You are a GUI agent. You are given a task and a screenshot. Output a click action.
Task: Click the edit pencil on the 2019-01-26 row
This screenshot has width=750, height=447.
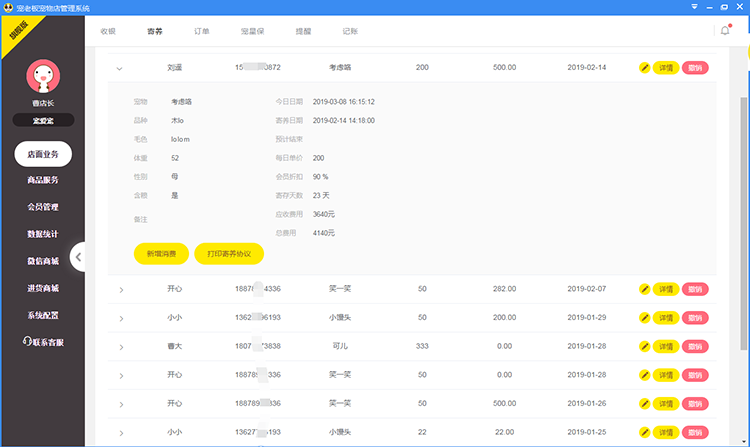click(645, 404)
